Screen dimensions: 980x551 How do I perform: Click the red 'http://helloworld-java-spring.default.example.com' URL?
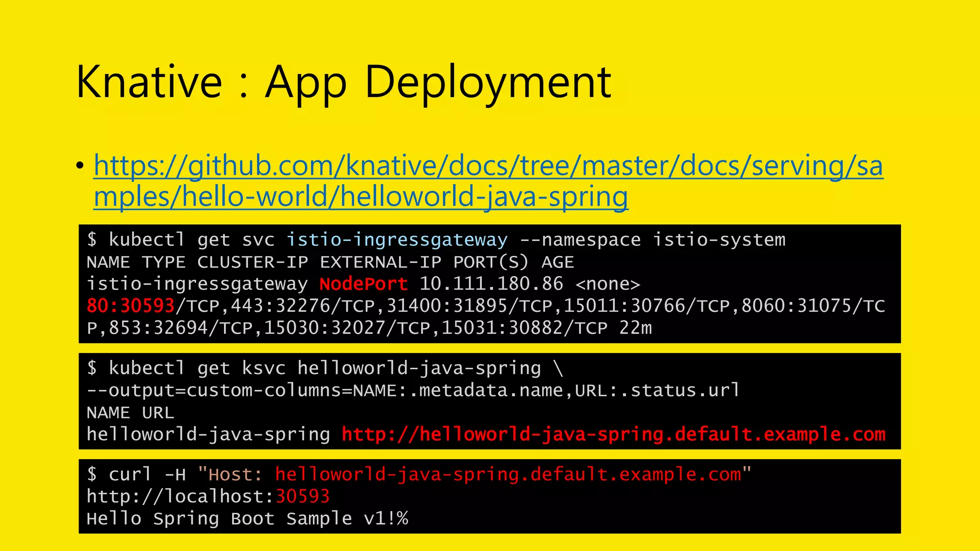[613, 434]
